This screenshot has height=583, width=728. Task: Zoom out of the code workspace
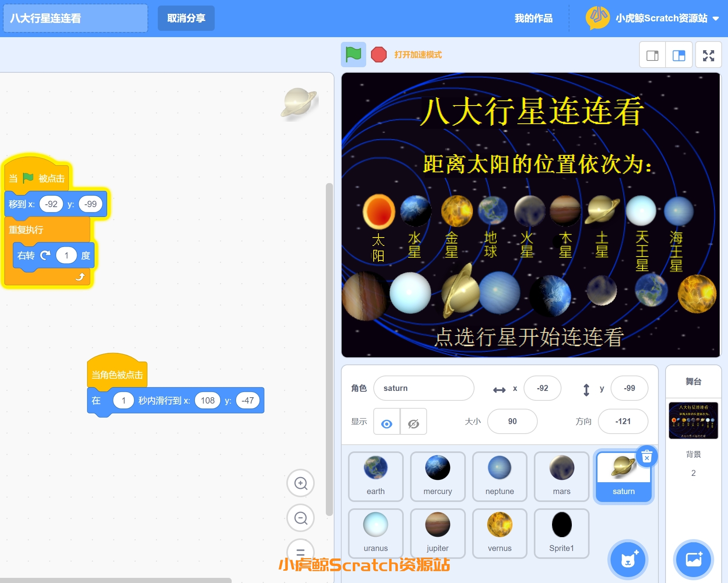click(x=301, y=518)
